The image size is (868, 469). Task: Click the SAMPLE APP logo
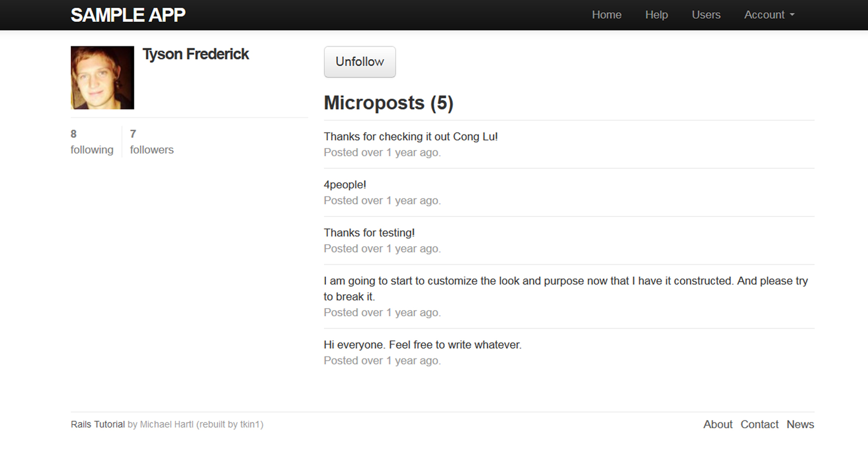click(x=128, y=15)
